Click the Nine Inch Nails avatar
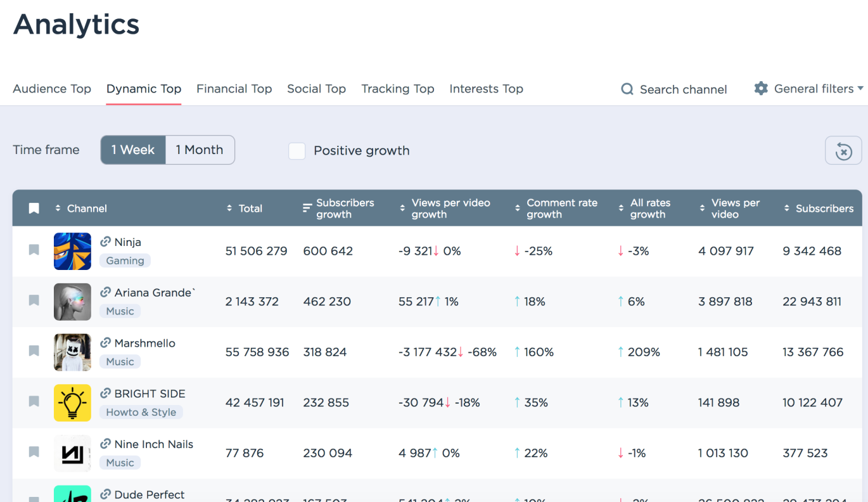This screenshot has width=868, height=502. point(72,453)
